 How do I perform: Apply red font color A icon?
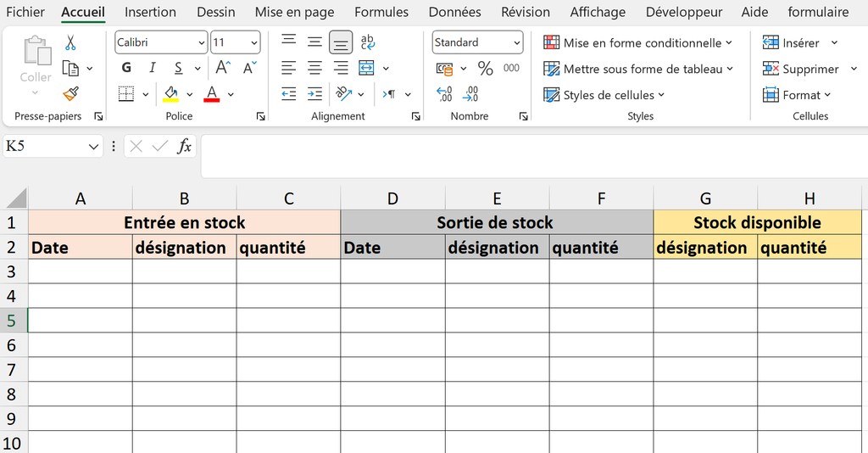tap(212, 93)
